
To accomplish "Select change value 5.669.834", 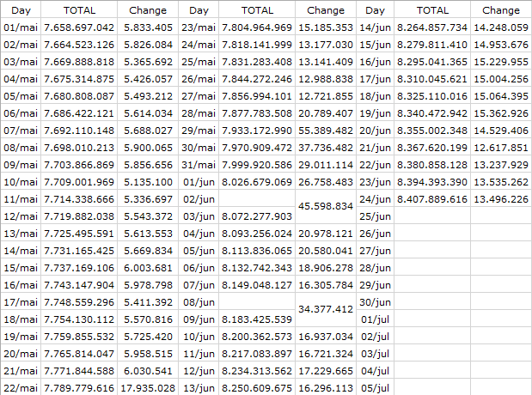I will (148, 251).
